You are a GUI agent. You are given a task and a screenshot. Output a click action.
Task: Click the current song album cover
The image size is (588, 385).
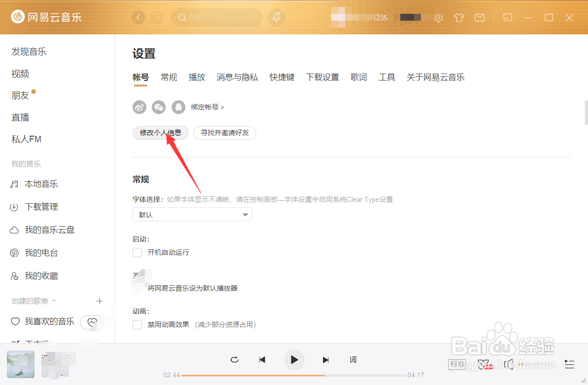point(21,364)
